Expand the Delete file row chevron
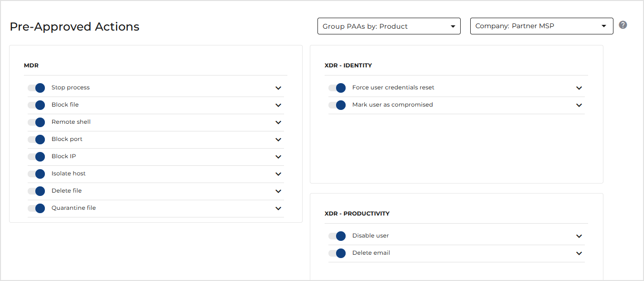This screenshot has height=281, width=644. pos(278,191)
